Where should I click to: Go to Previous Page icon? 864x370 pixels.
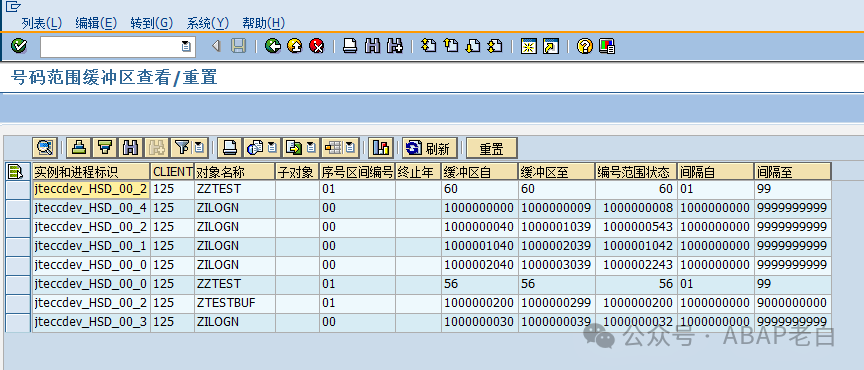point(451,46)
